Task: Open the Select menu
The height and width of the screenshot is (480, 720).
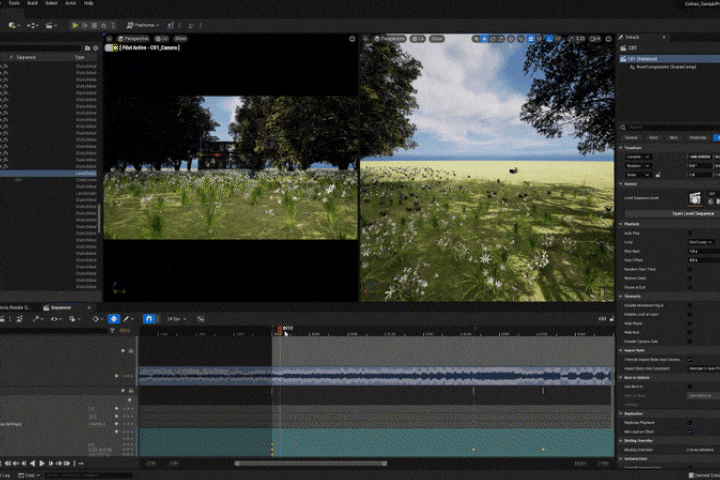Action: (51, 3)
